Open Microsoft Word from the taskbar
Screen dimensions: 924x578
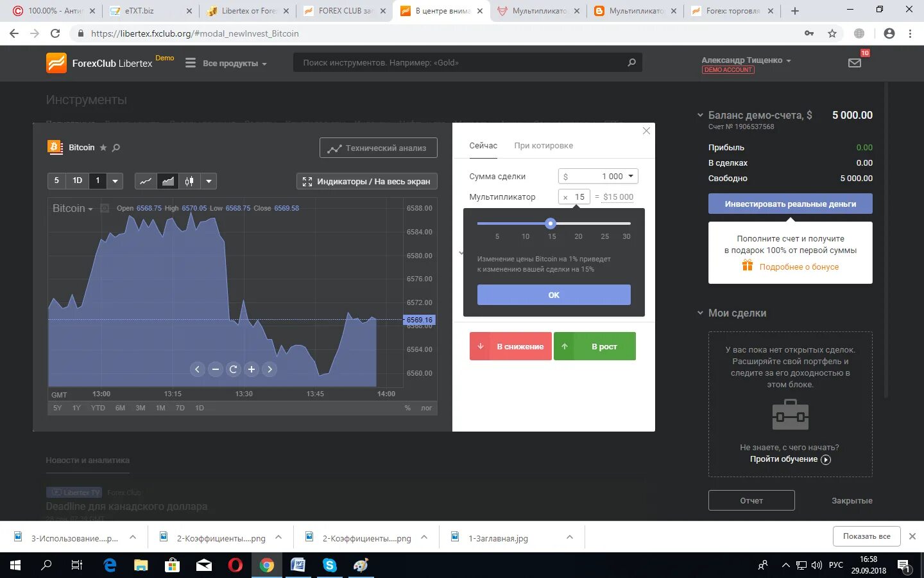pyautogui.click(x=298, y=565)
